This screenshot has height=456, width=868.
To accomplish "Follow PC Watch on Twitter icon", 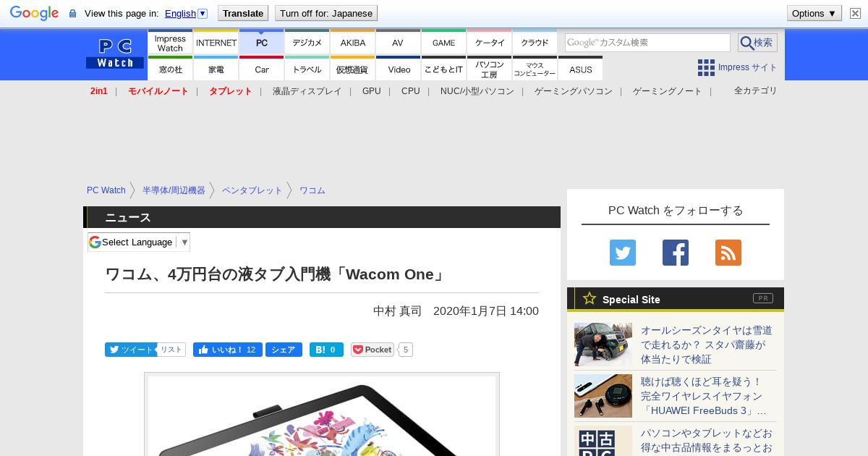I will 623,253.
